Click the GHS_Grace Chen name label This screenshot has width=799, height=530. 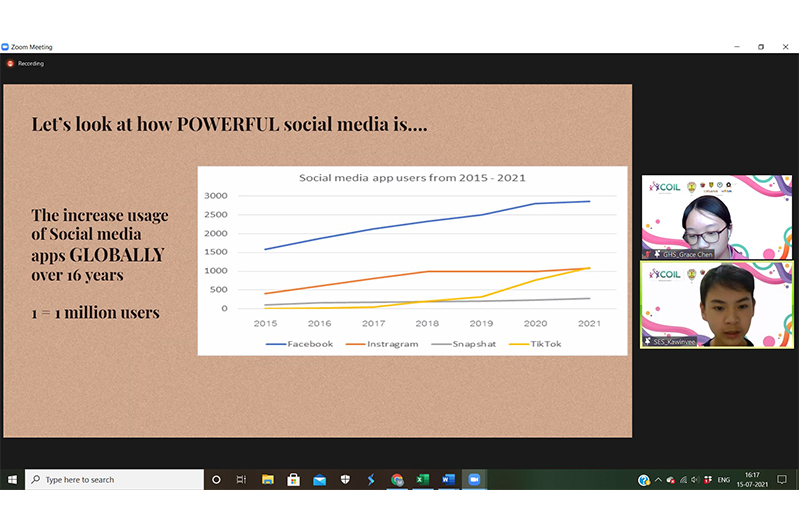687,254
